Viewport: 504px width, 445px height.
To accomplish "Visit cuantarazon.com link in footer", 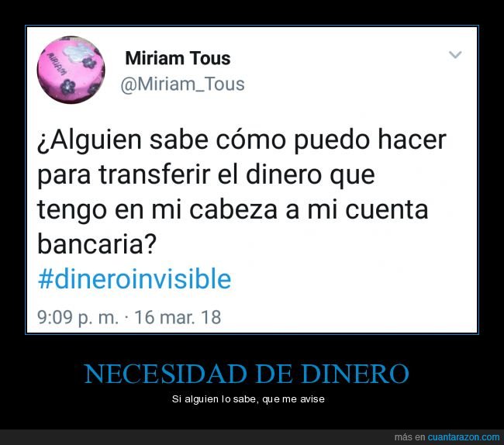I will (464, 437).
